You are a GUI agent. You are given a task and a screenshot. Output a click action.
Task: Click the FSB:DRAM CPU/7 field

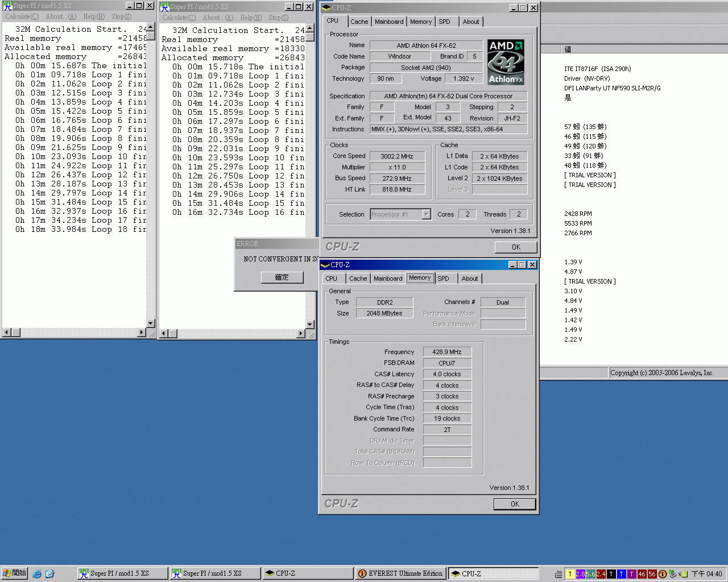(447, 363)
